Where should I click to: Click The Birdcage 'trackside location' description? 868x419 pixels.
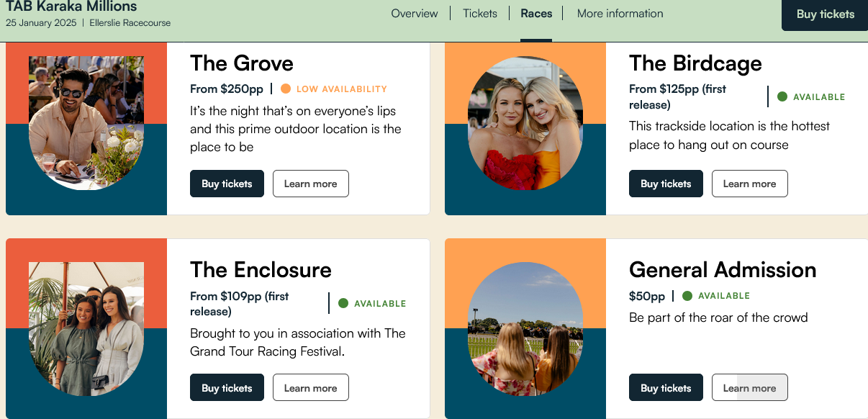[x=730, y=135]
